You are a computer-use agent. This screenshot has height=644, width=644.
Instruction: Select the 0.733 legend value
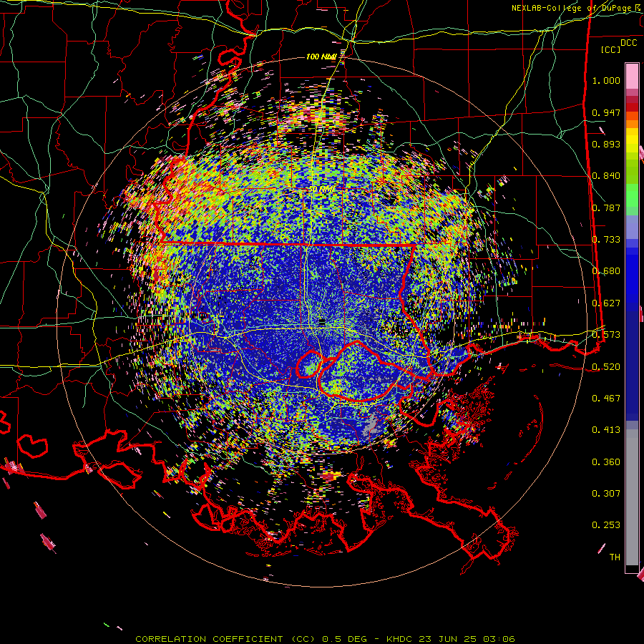tap(606, 240)
